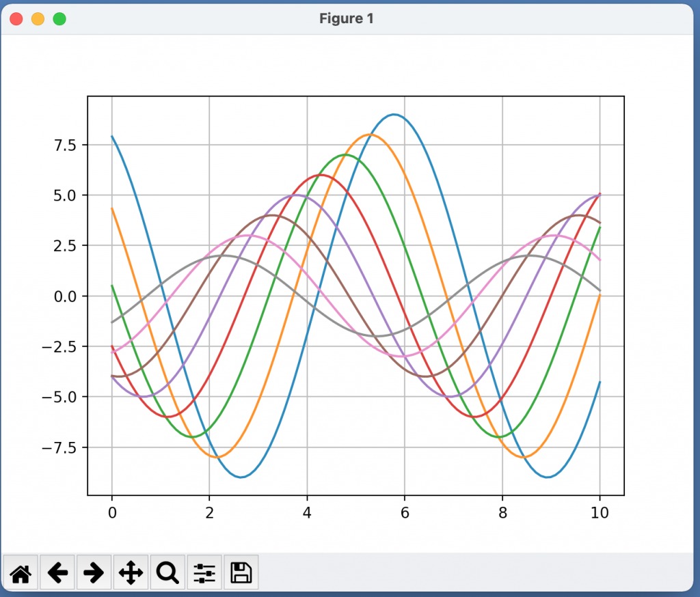Click the Figure 1 title bar
Image resolution: width=700 pixels, height=597 pixels.
[347, 18]
